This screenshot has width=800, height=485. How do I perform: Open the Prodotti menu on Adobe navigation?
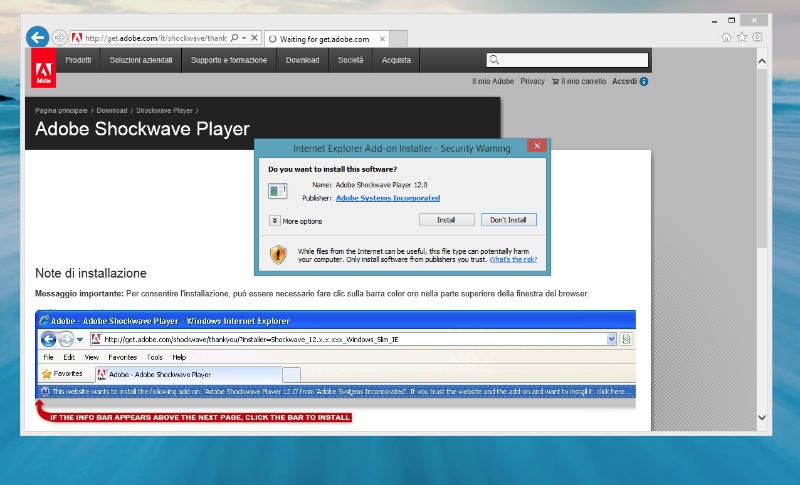click(78, 60)
